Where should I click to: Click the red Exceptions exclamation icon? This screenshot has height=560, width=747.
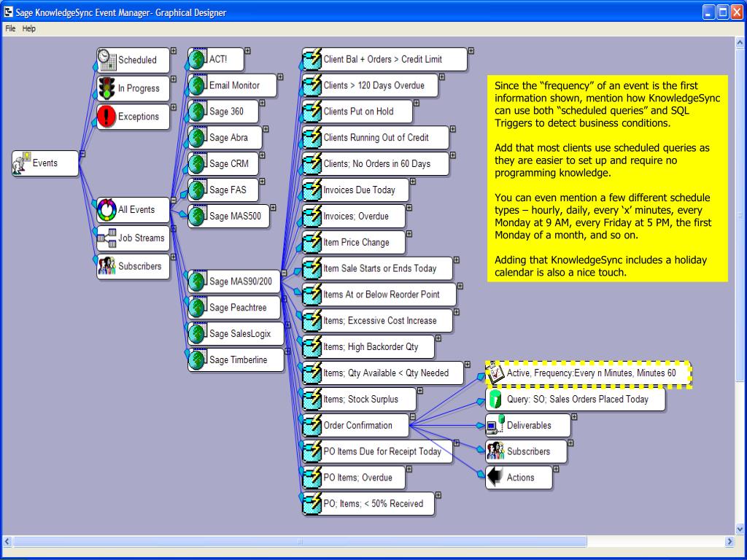(107, 116)
